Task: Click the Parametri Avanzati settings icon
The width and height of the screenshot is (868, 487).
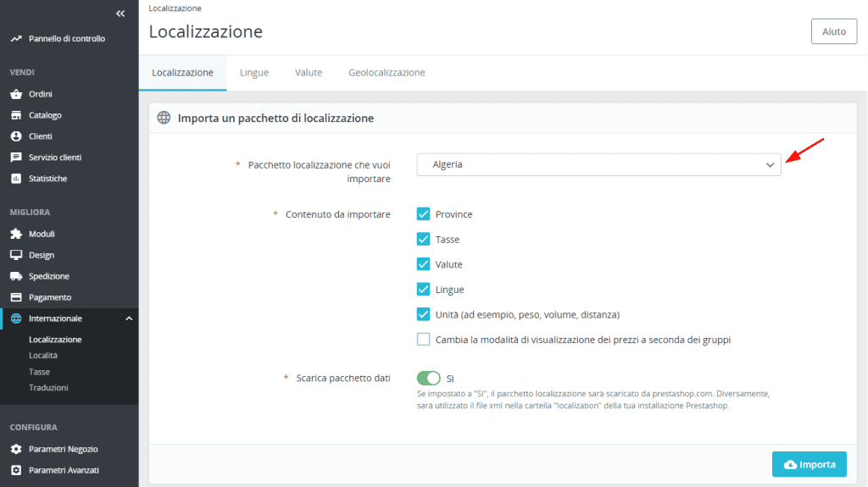Action: 16,470
